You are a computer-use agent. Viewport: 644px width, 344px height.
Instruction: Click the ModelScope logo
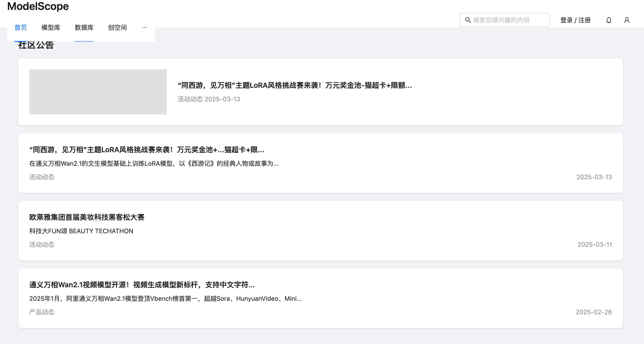point(38,6)
